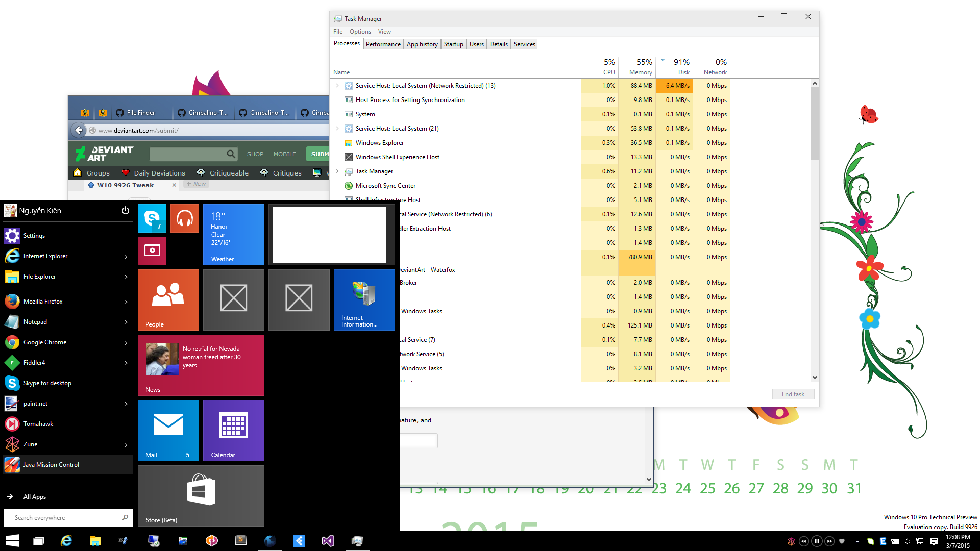Expand Service Host: Local System (Network Restricted)
This screenshot has width=980, height=551.
point(337,85)
